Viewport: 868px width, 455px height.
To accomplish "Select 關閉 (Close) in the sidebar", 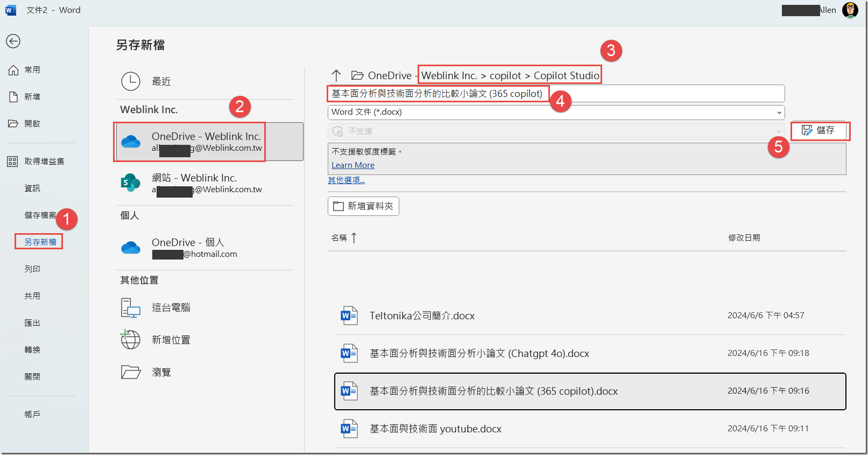I will point(32,377).
